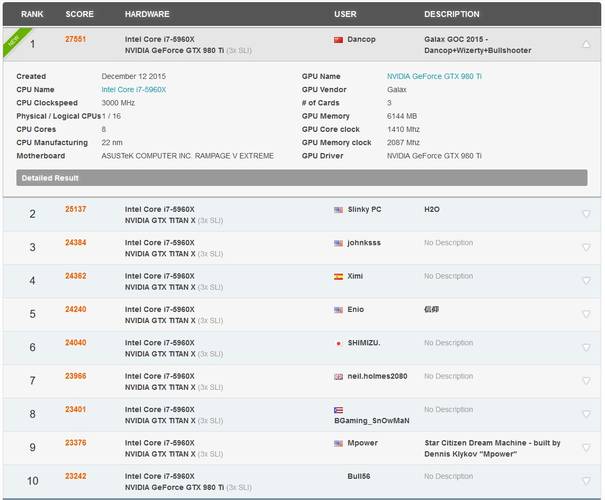Image resolution: width=605 pixels, height=500 pixels.
Task: Click the HARDWARE column header
Action: click(147, 14)
